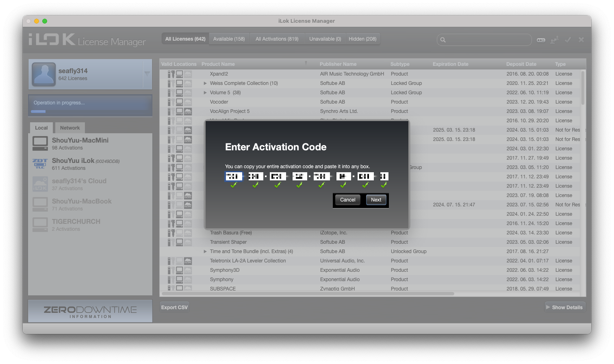Switch to the Available (158) tab

tap(229, 39)
